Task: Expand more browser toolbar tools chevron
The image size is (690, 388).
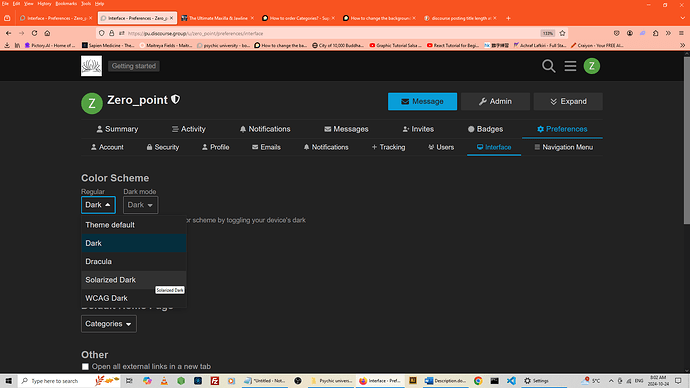Action: 668,33
